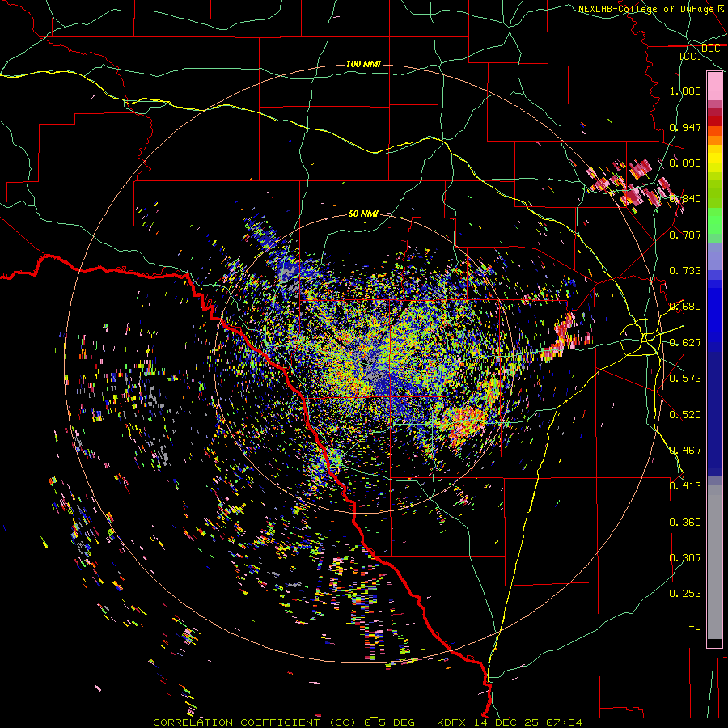The width and height of the screenshot is (728, 728).
Task: Select the 0.840 scale value label
Action: pos(685,199)
